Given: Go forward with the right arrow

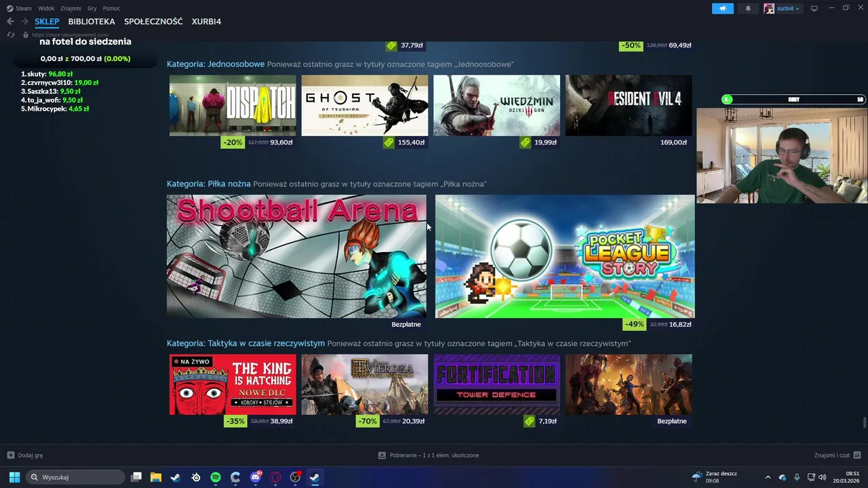Looking at the screenshot, I should tap(24, 22).
